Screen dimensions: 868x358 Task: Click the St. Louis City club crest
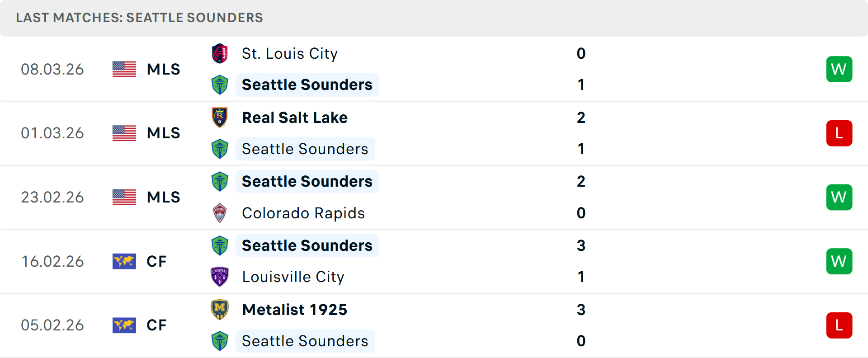(220, 53)
